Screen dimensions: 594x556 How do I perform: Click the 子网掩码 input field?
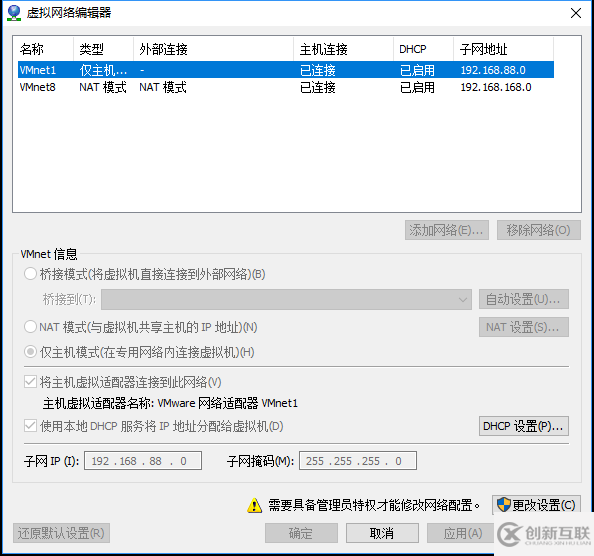pos(358,461)
